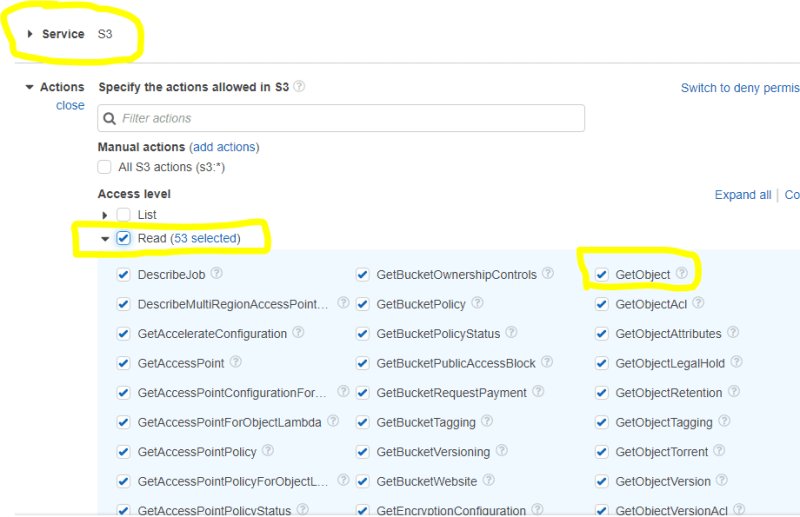Viewport: 800px width, 517px height.
Task: Uncheck the Read access level box
Action: tap(123, 238)
